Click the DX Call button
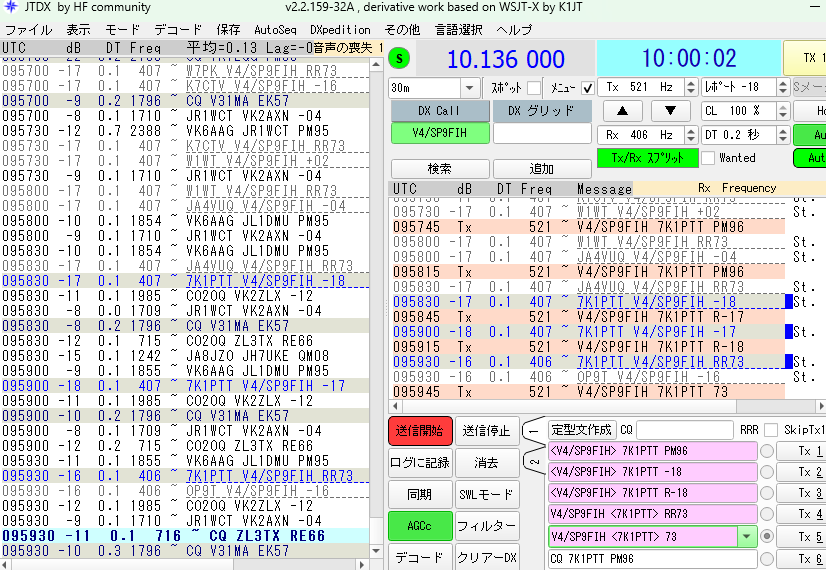The height and width of the screenshot is (570, 826). coord(440,111)
